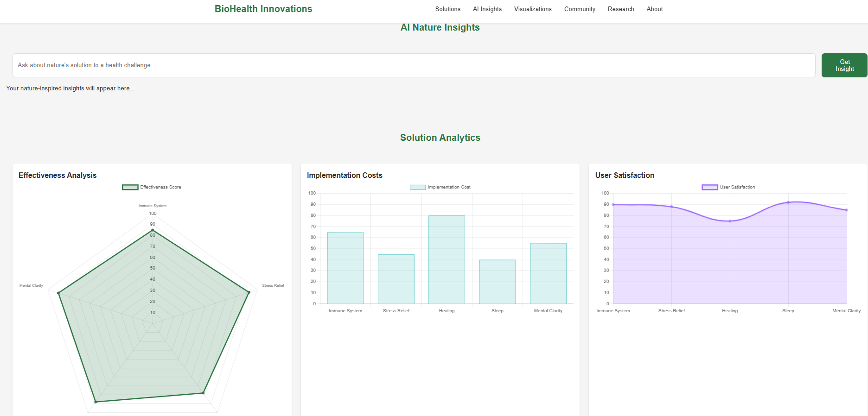
Task: Click the Immune System point on the satisfaction line
Action: click(613, 204)
